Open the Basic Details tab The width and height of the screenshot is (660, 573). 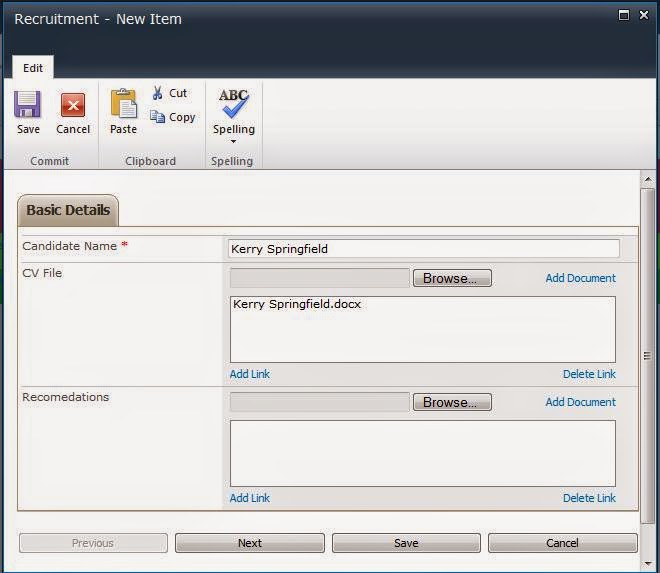[x=68, y=210]
